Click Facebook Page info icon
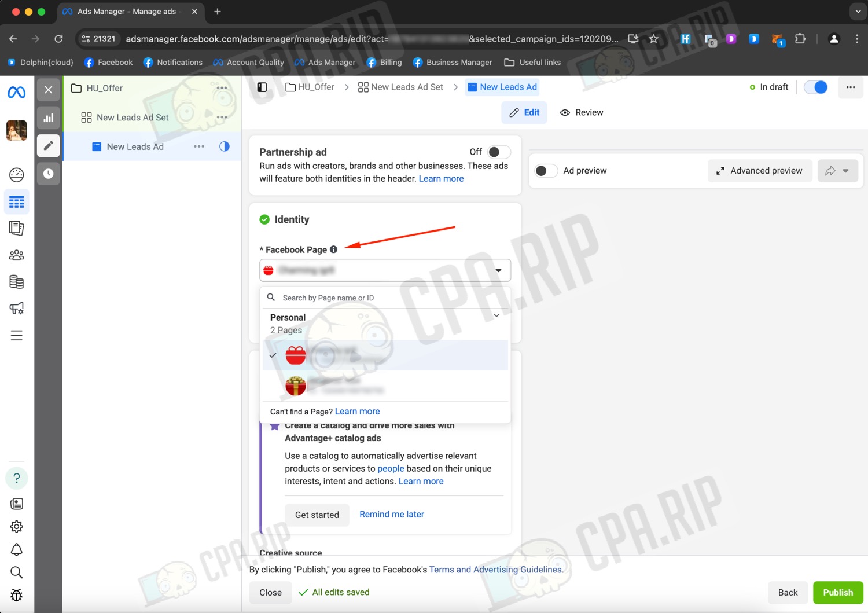The image size is (868, 613). 333,249
